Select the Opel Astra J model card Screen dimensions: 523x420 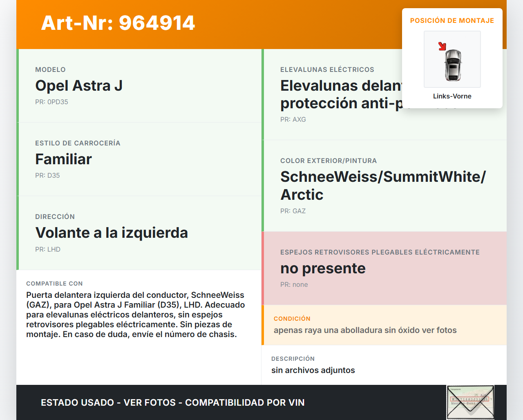[139, 86]
